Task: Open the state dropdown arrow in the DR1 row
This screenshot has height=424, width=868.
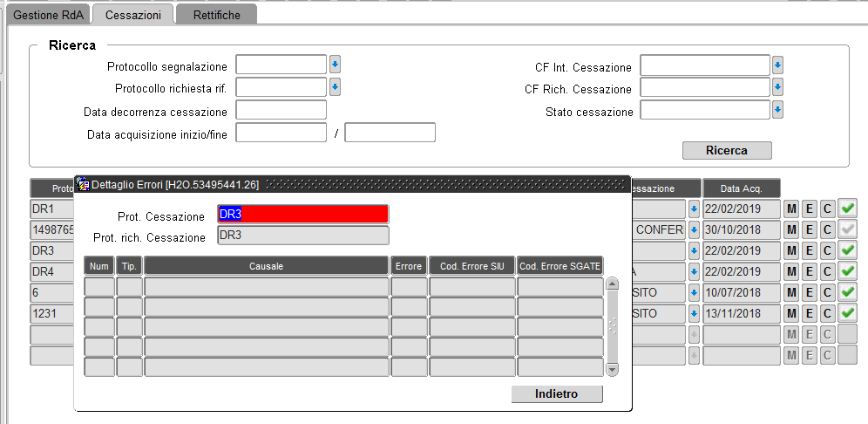Action: 695,209
